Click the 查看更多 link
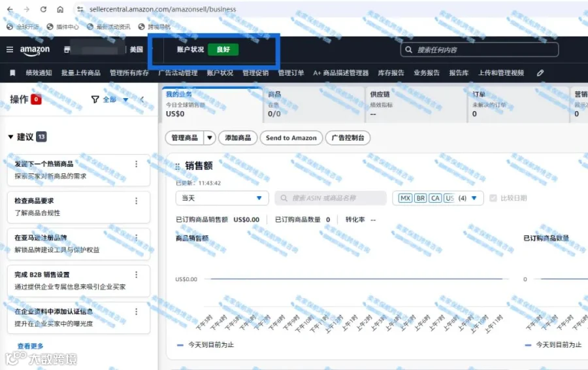 (x=30, y=346)
